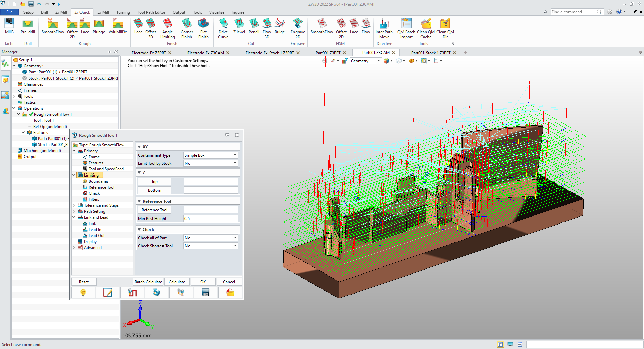The width and height of the screenshot is (644, 349).
Task: Add a new document tab with plus
Action: 465,53
